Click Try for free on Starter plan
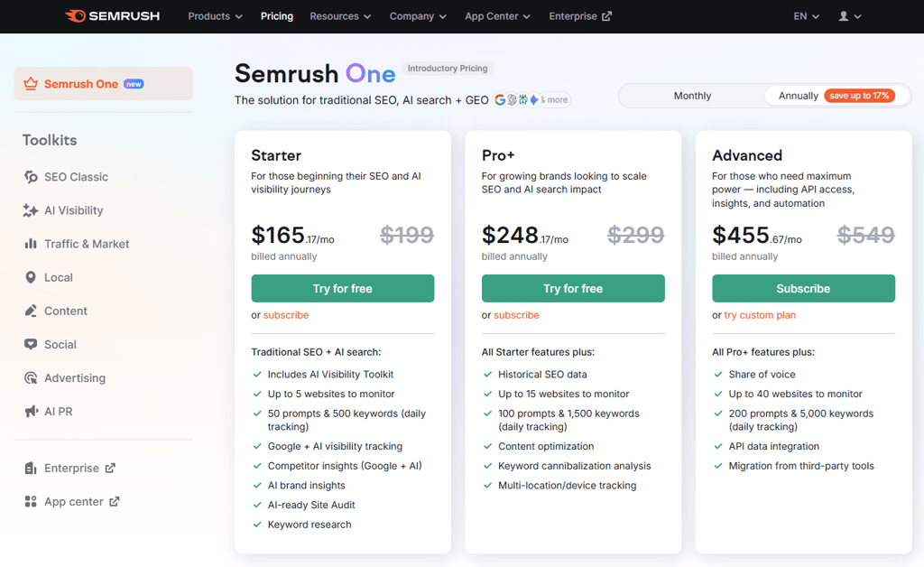 tap(342, 288)
